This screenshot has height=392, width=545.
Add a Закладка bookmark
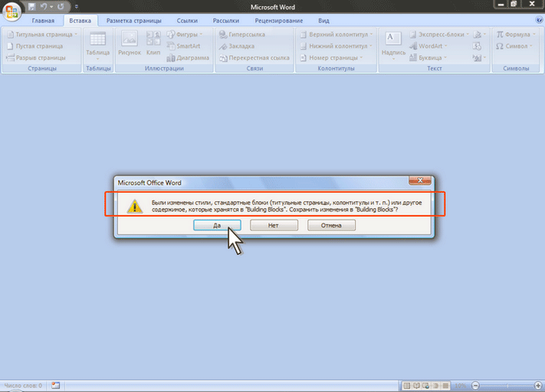pyautogui.click(x=236, y=46)
